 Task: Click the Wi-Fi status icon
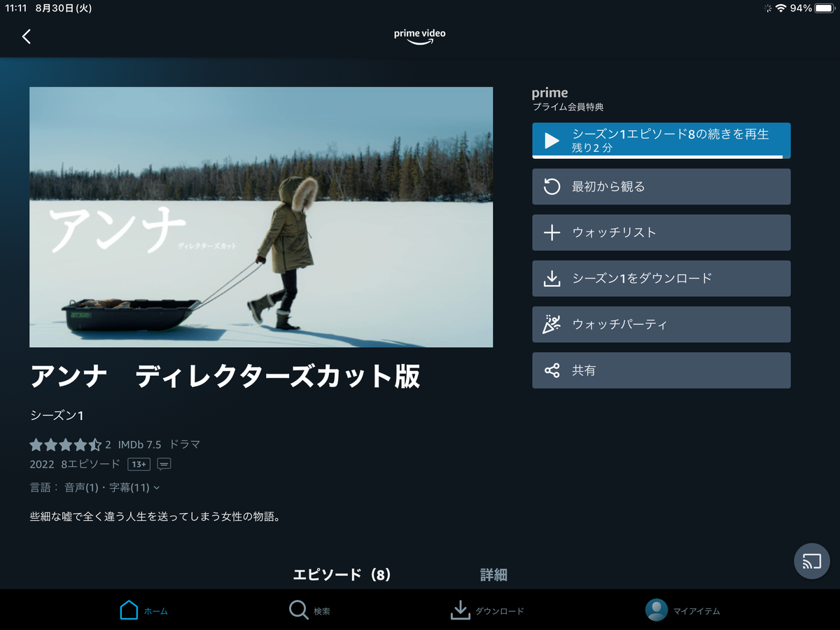pos(781,8)
